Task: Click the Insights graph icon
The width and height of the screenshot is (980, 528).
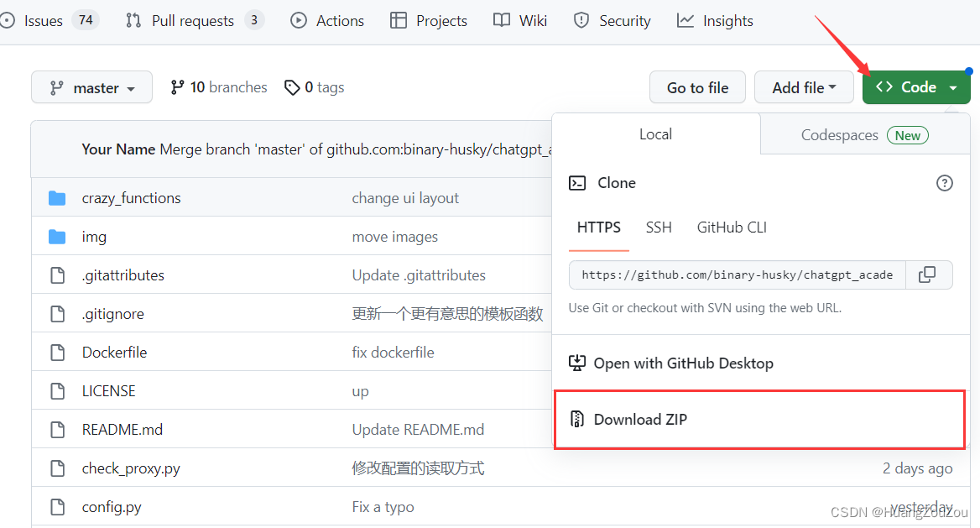Action: [x=685, y=21]
